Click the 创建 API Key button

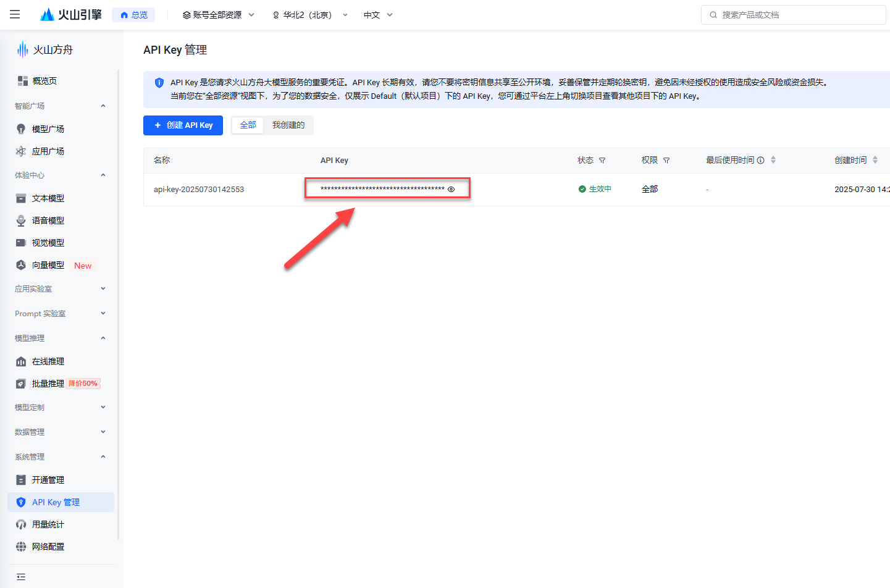click(x=183, y=125)
